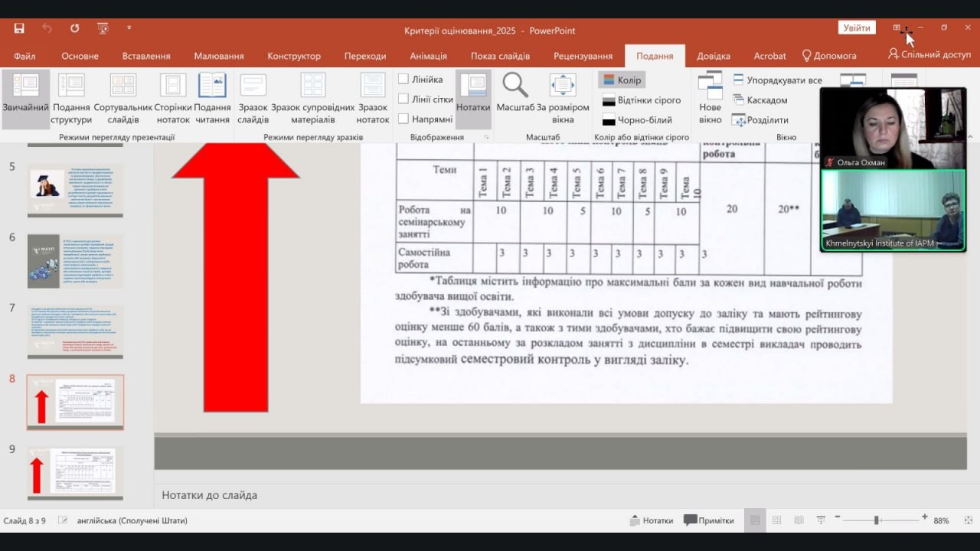Click Спільний доступ button
Viewport: 980px width, 551px height.
(x=929, y=55)
